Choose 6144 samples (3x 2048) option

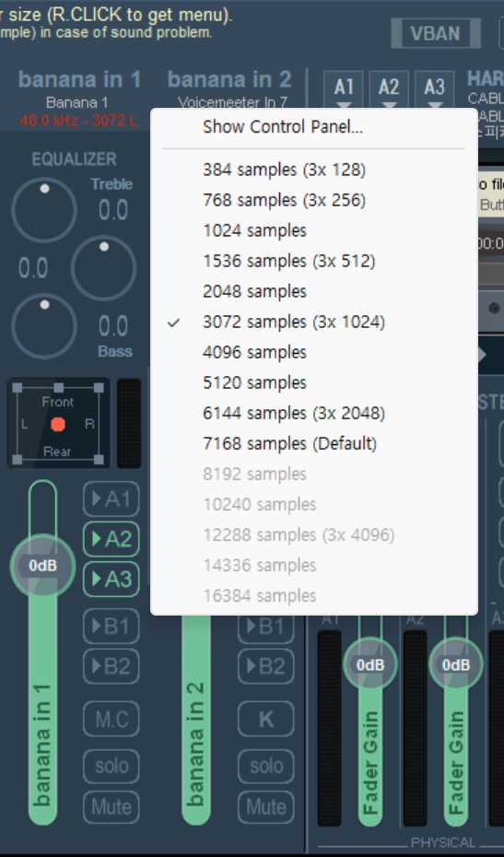[314, 413]
